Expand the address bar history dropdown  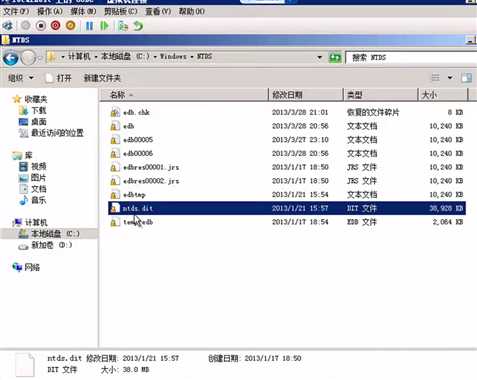(x=320, y=57)
